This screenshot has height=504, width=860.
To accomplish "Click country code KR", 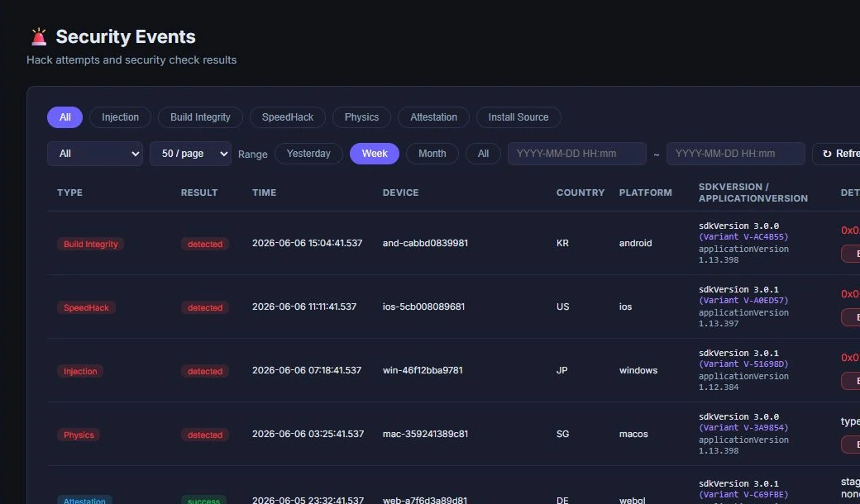I will pyautogui.click(x=562, y=243).
